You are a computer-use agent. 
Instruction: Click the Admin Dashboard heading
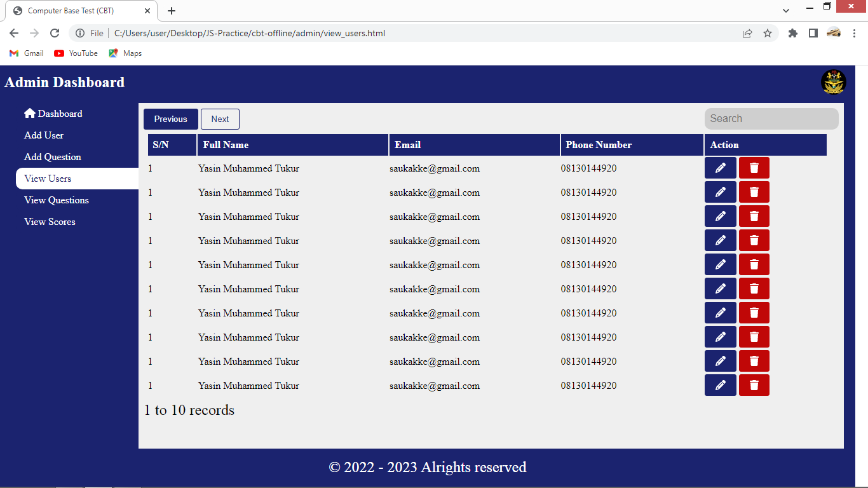click(65, 82)
